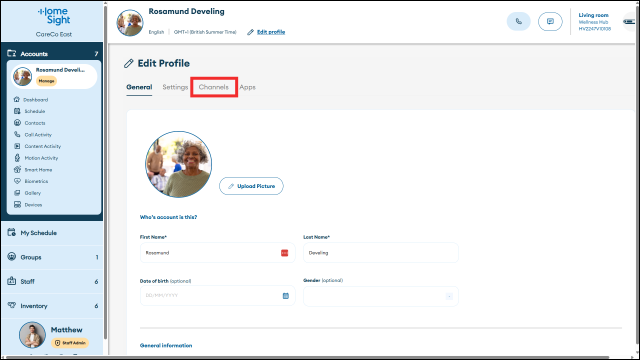Click the Content Activity icon

17,146
